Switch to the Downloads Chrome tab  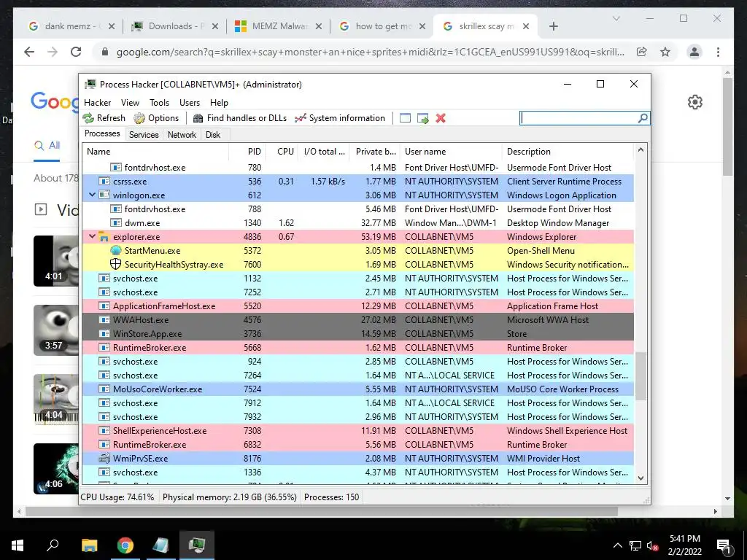coord(174,26)
